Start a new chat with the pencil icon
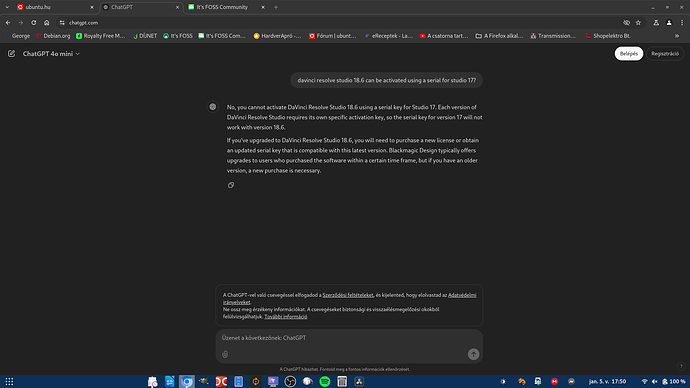 click(11, 54)
